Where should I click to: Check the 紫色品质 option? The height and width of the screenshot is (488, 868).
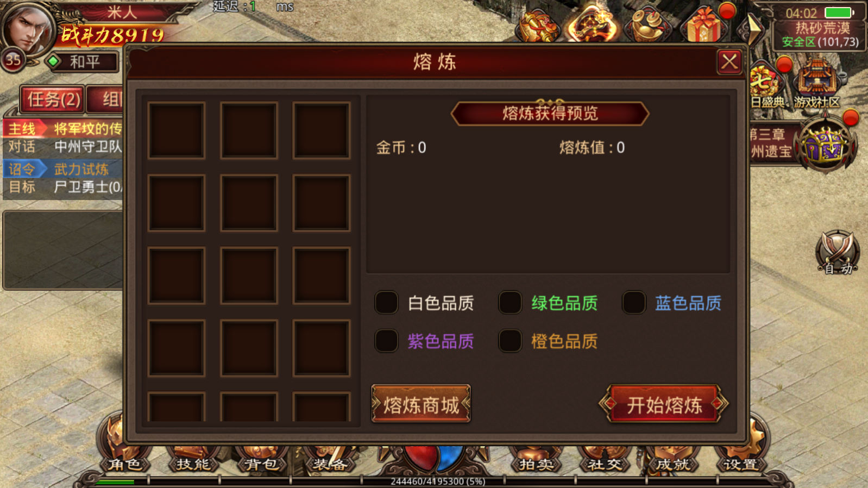[x=387, y=341]
